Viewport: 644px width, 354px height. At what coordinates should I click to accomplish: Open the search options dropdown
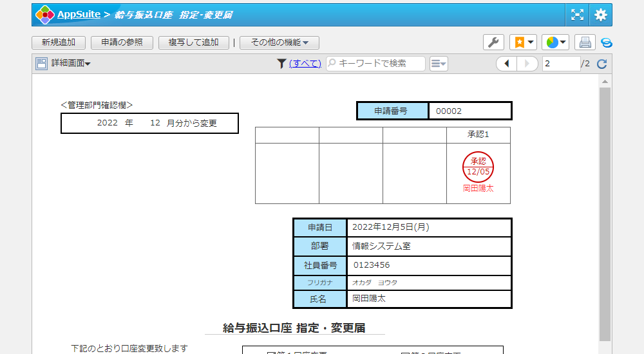point(439,63)
